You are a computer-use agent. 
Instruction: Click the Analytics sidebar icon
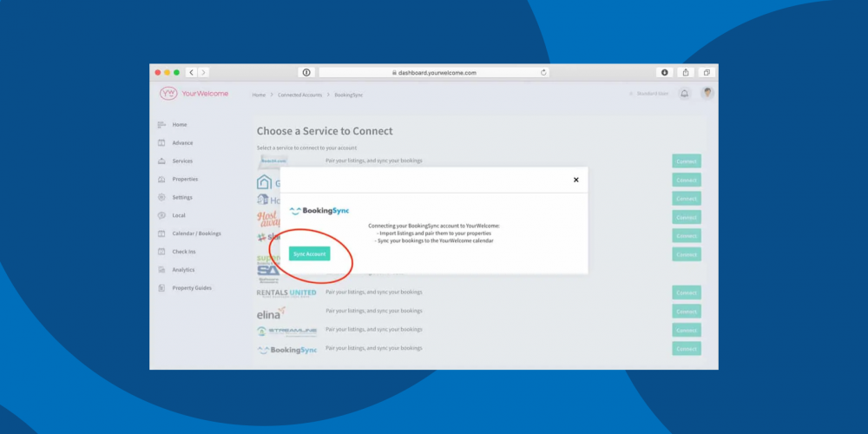pyautogui.click(x=161, y=270)
